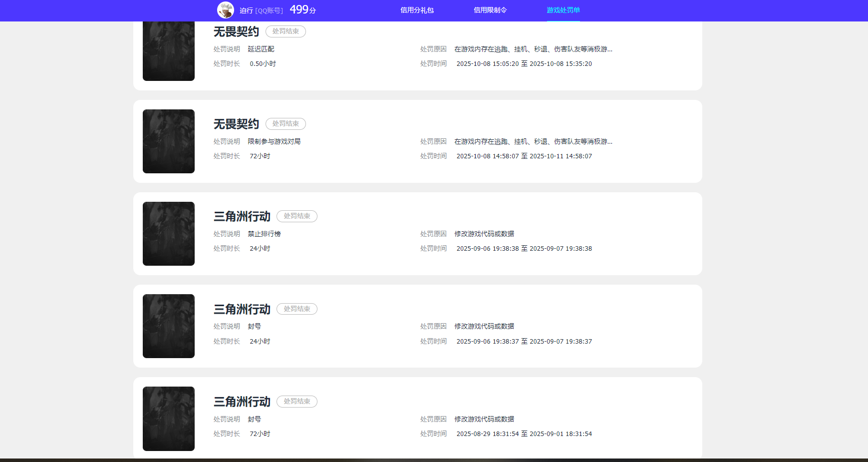Click truncated reason text on 延迟匹配 card

[x=533, y=49]
